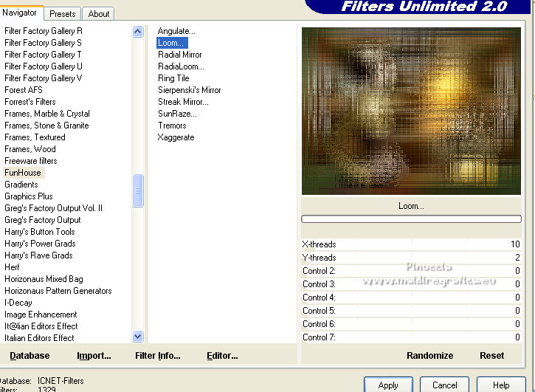Apply the Loom filter
Image resolution: width=535 pixels, height=392 pixels.
point(388,385)
